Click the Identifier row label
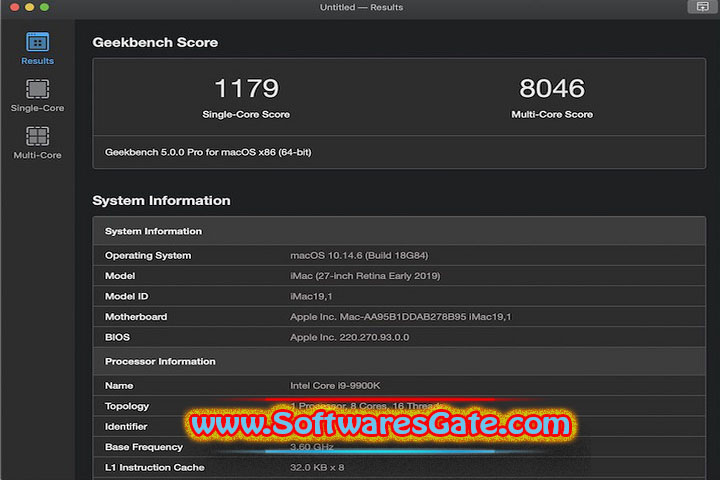 pyautogui.click(x=126, y=426)
